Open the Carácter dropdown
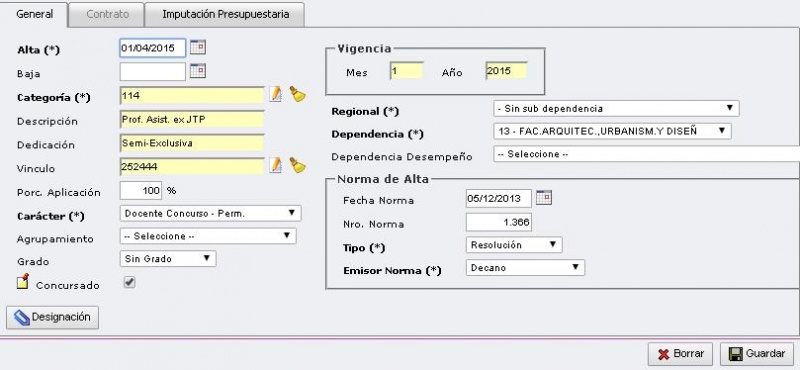Image resolution: width=800 pixels, height=370 pixels. click(x=210, y=213)
